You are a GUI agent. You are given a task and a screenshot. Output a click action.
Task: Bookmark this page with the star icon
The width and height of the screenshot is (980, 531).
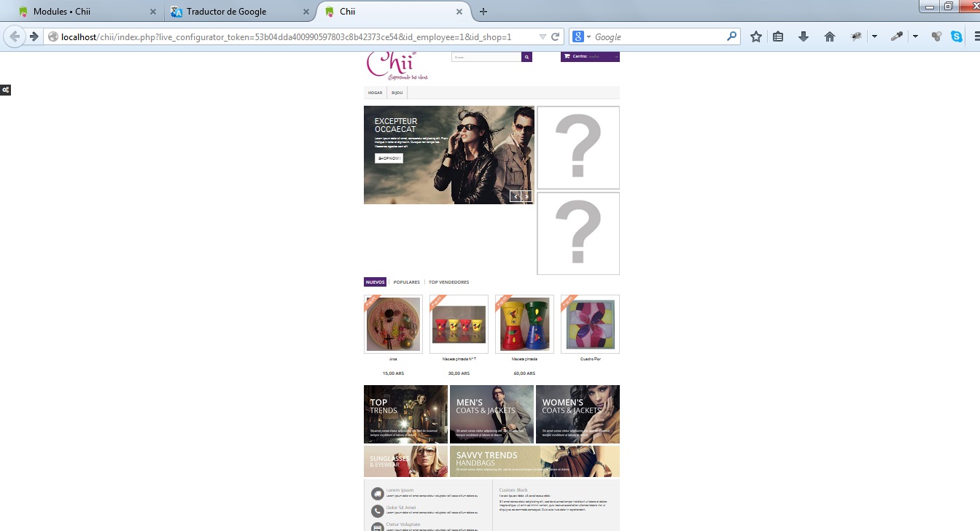(x=756, y=36)
